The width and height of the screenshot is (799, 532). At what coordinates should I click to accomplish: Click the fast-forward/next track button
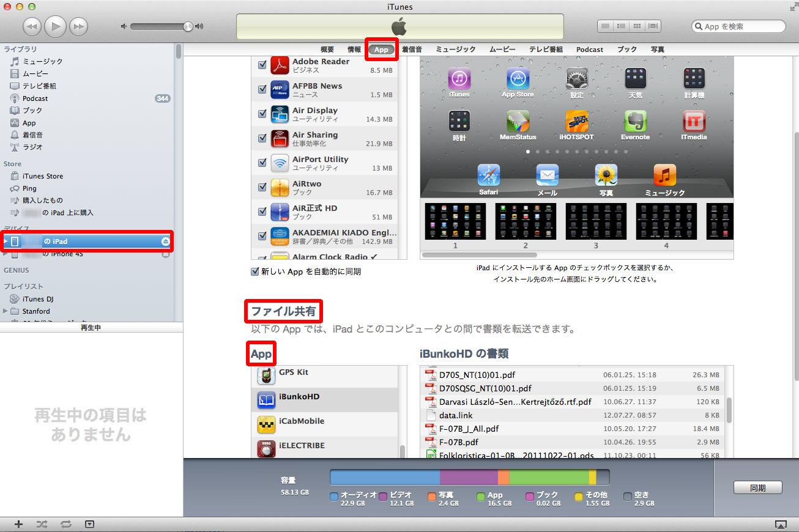[78, 26]
